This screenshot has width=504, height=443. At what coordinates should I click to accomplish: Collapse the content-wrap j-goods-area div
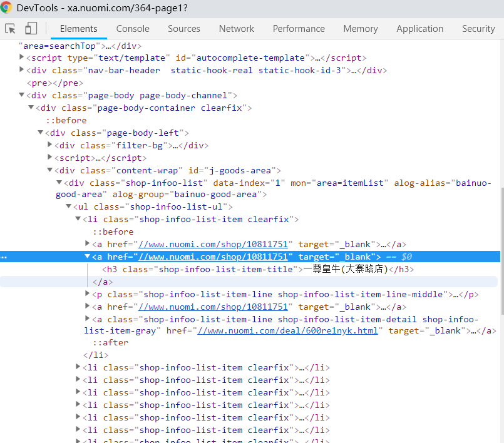49,170
